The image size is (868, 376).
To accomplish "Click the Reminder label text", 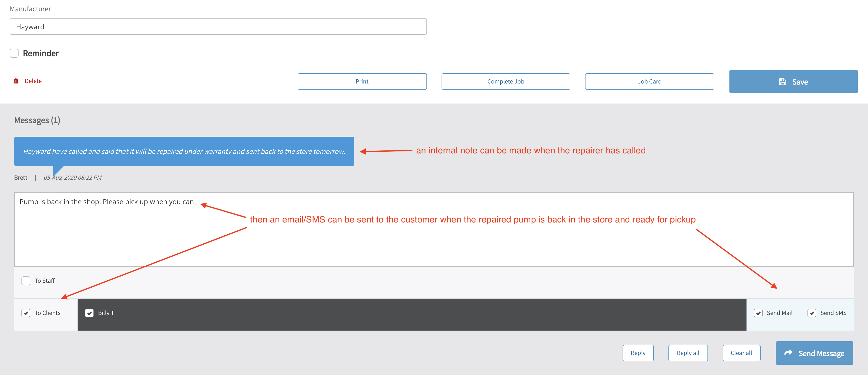I will [41, 53].
